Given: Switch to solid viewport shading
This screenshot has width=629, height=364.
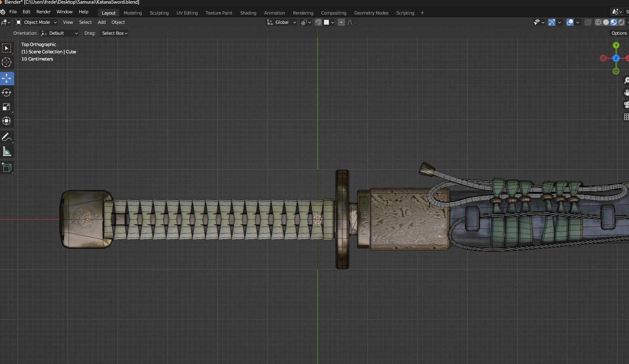Looking at the screenshot, I should (606, 22).
